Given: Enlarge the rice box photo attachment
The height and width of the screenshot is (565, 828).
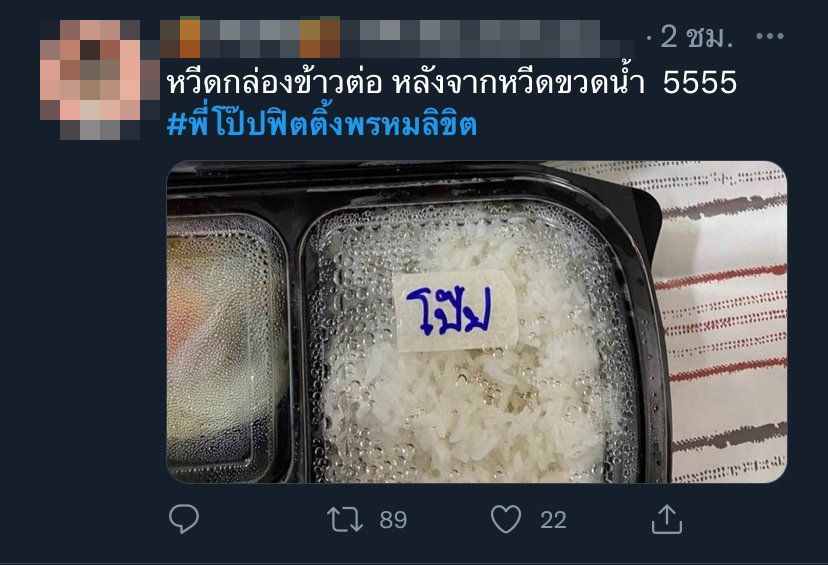Looking at the screenshot, I should tap(477, 322).
